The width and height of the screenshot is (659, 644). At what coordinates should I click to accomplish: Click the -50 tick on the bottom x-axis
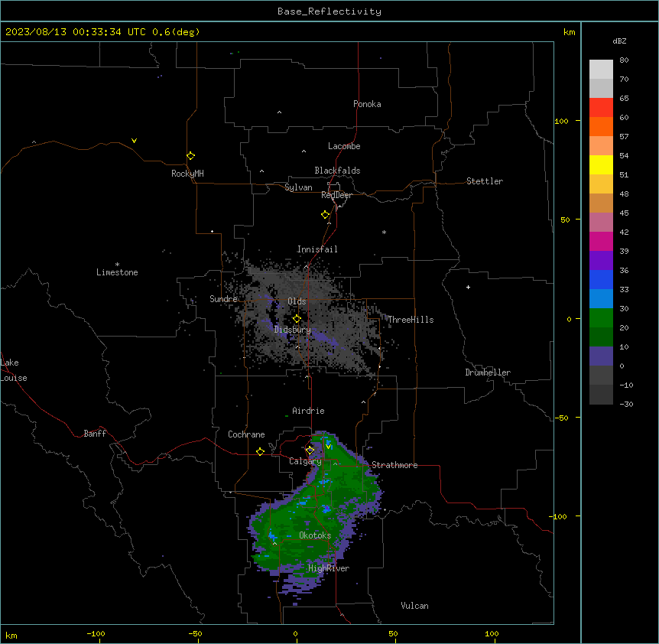tap(195, 634)
